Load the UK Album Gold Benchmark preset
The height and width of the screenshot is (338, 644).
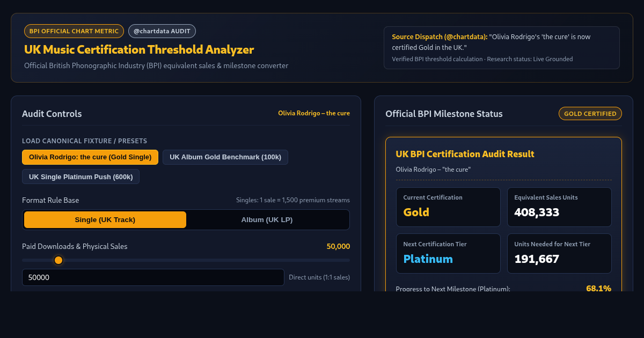pyautogui.click(x=225, y=157)
